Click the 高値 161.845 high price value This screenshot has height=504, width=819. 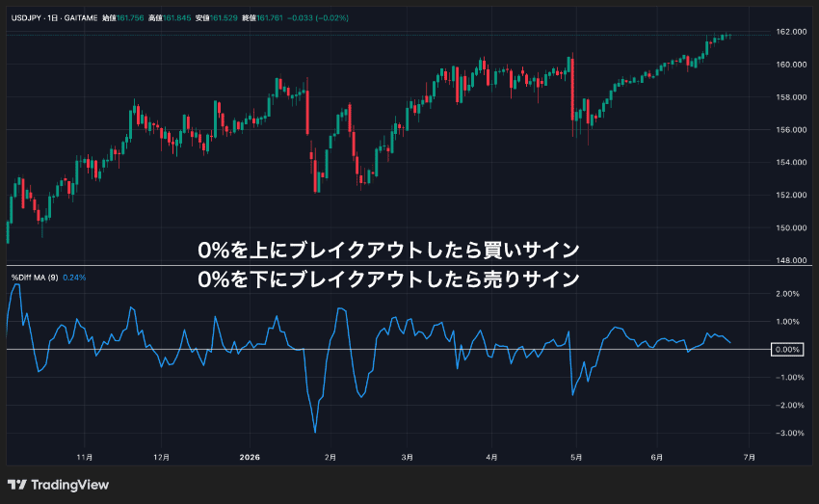click(x=170, y=17)
